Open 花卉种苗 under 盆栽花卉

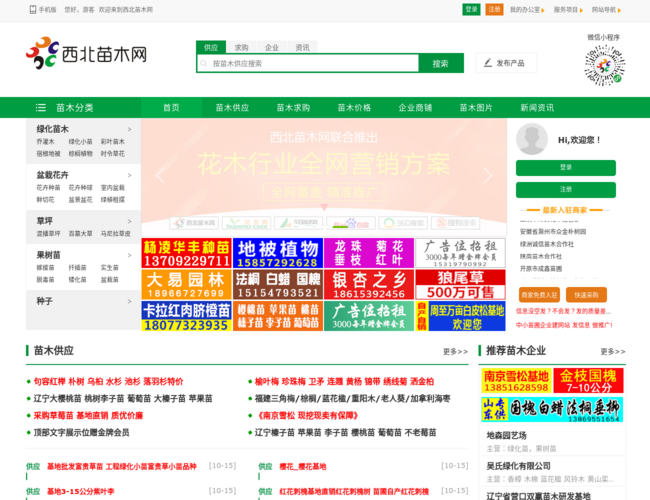click(48, 187)
